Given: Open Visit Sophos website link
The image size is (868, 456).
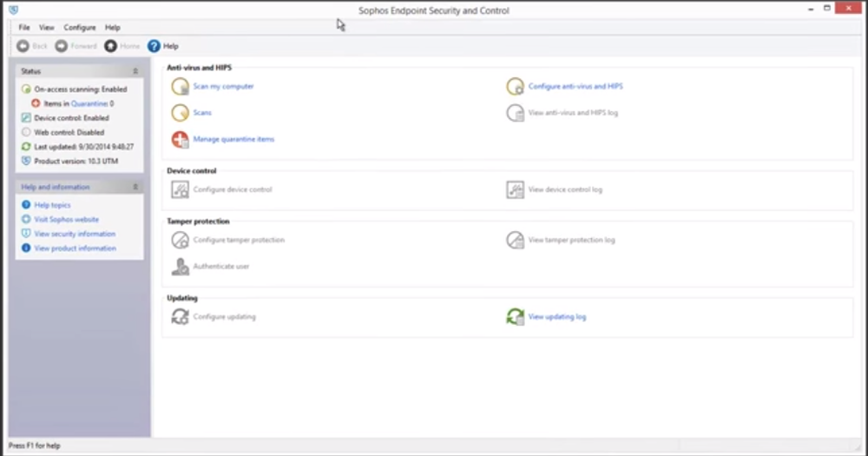Looking at the screenshot, I should (x=67, y=220).
